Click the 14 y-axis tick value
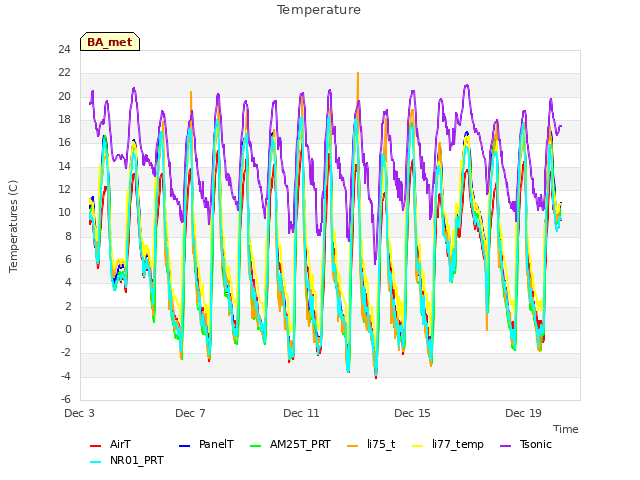Screen dimensions: 640x480 tap(64, 167)
